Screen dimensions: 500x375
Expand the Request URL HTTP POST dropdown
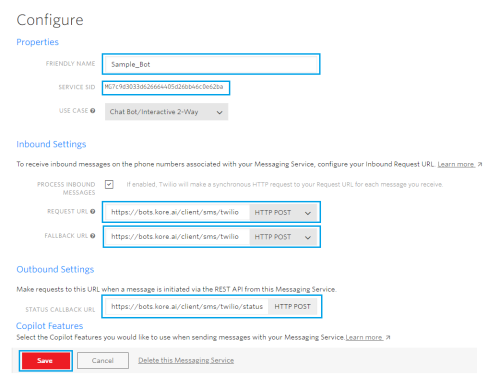click(x=283, y=212)
